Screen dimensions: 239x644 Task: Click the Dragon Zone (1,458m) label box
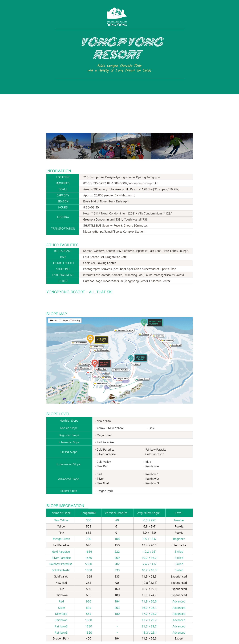155,322
